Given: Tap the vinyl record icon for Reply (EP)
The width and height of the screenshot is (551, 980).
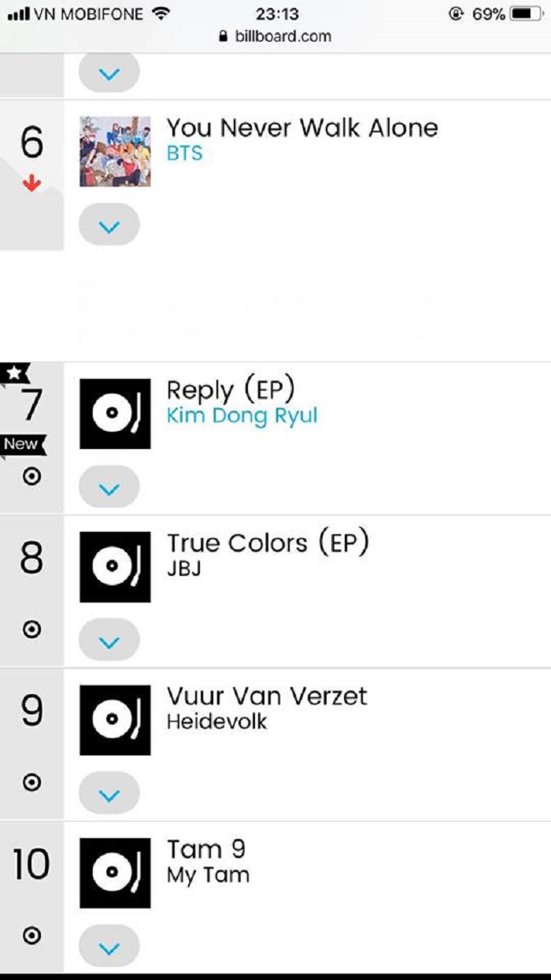Looking at the screenshot, I should pyautogui.click(x=115, y=414).
